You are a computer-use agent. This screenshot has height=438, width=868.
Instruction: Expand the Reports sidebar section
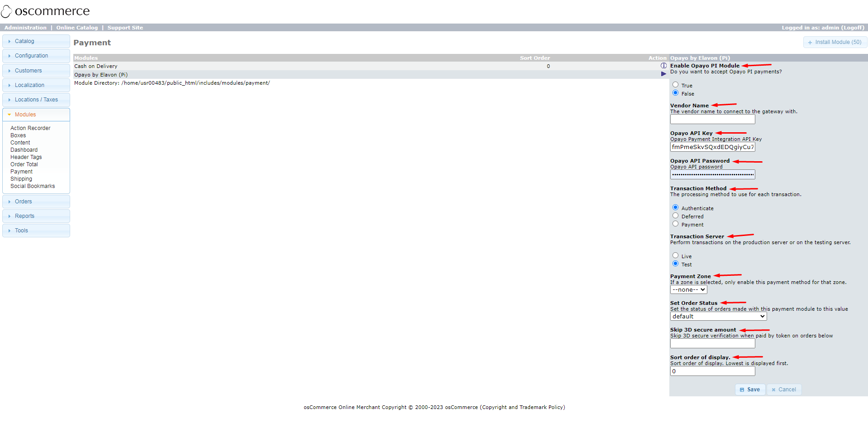[x=36, y=216]
